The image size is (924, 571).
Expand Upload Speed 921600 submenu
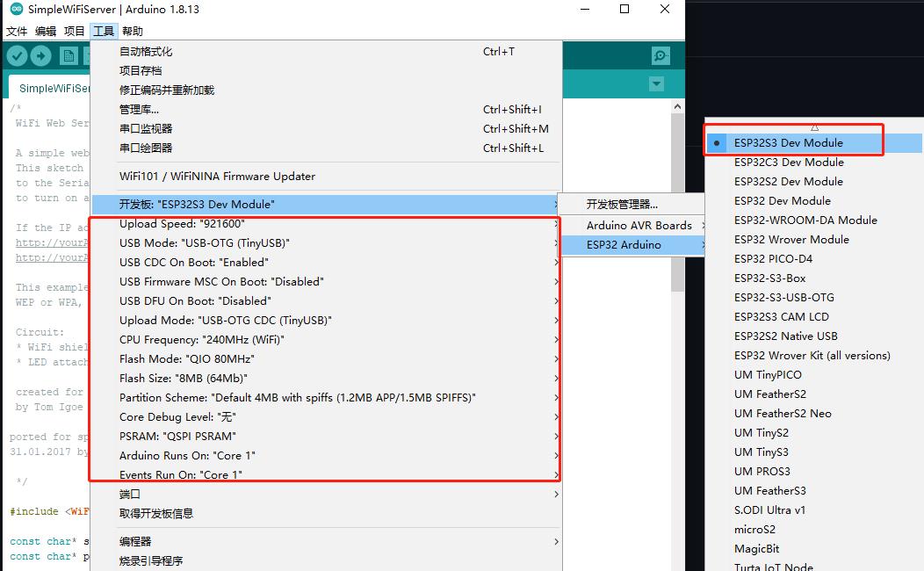pyautogui.click(x=326, y=224)
